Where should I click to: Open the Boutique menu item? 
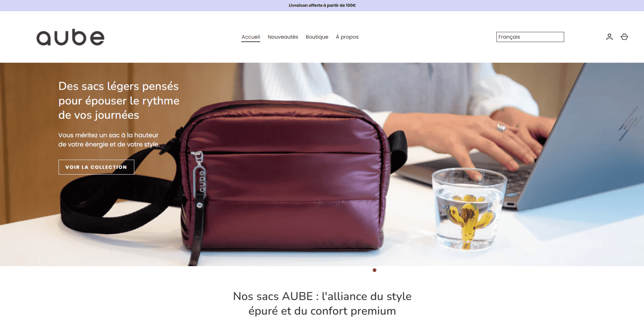coord(317,37)
